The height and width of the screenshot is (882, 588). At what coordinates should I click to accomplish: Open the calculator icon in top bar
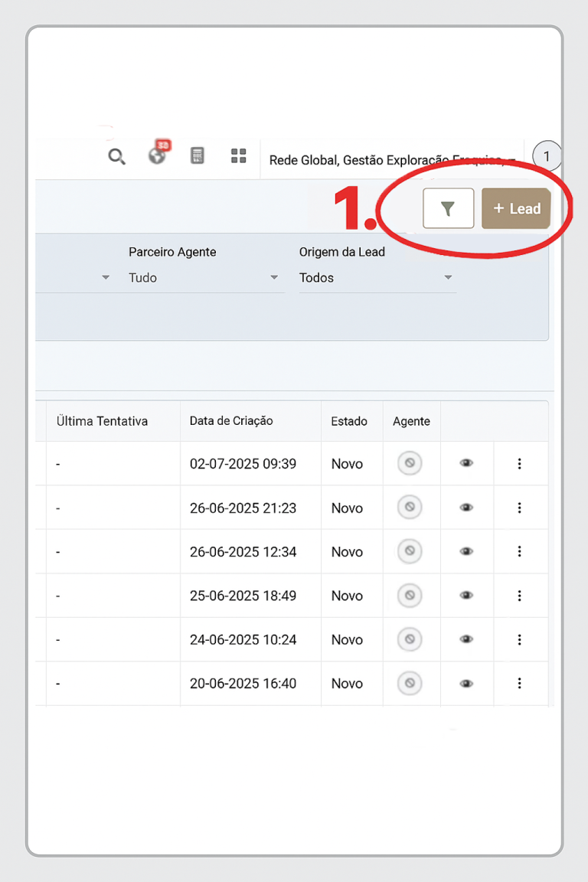click(x=198, y=156)
